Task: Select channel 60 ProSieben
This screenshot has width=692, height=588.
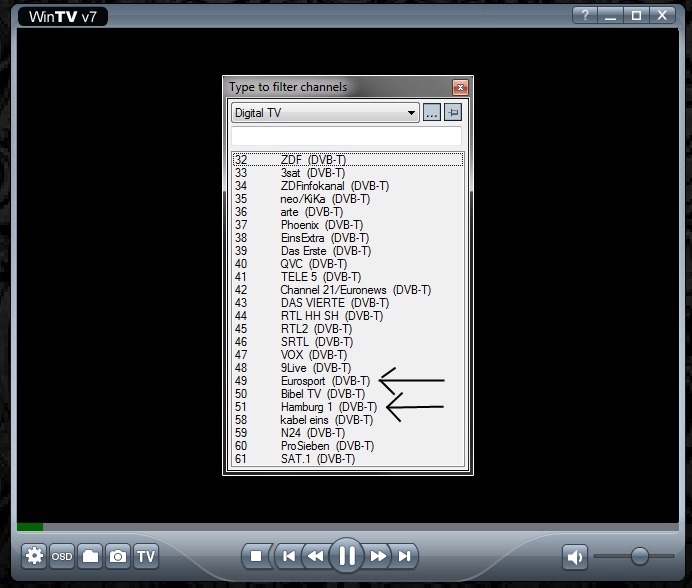Action: [x=348, y=446]
